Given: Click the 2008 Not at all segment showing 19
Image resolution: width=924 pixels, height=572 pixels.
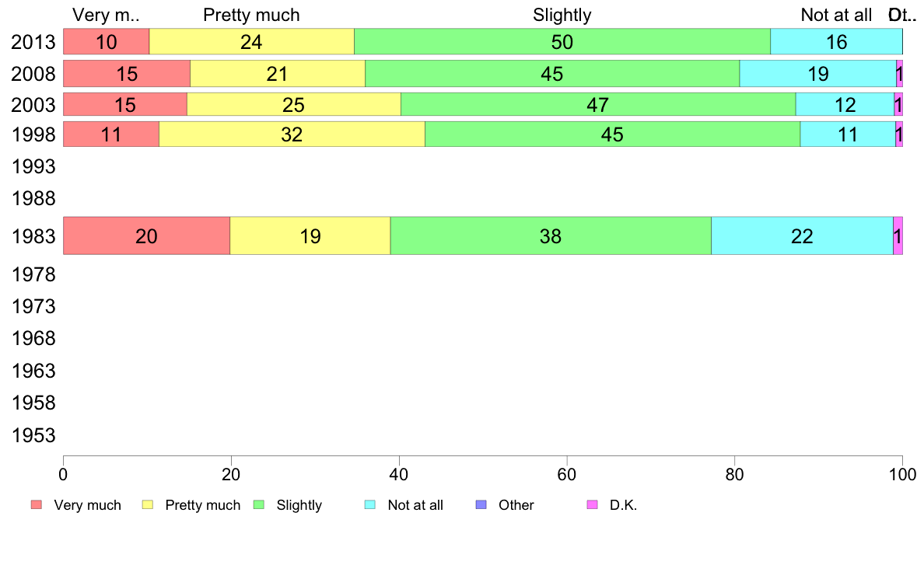Looking at the screenshot, I should (818, 74).
